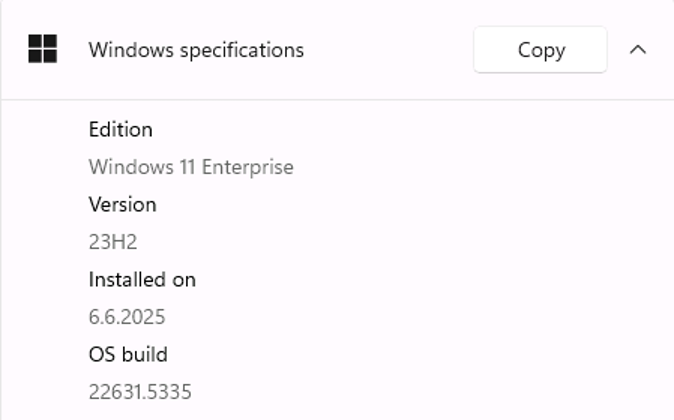Click the word Enterprise in edition value
Viewport: 674px width, 420px height.
248,167
